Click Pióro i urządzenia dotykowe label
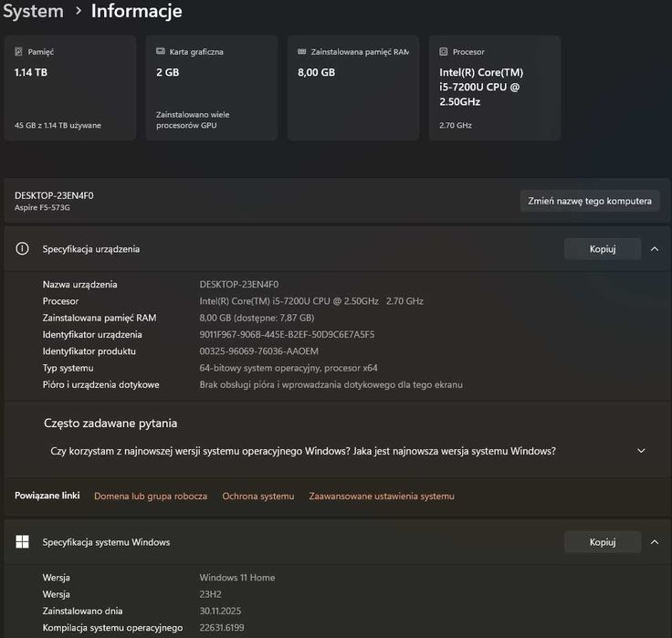The width and height of the screenshot is (672, 638). click(100, 384)
